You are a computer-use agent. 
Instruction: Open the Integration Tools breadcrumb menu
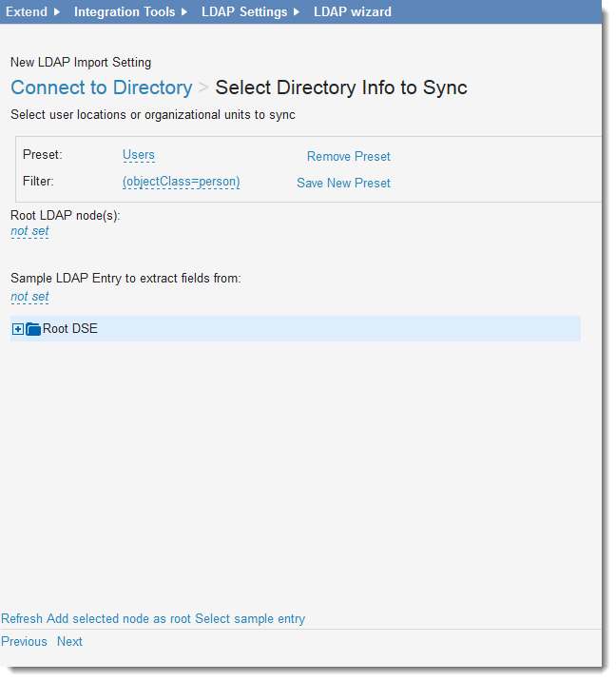tap(125, 12)
